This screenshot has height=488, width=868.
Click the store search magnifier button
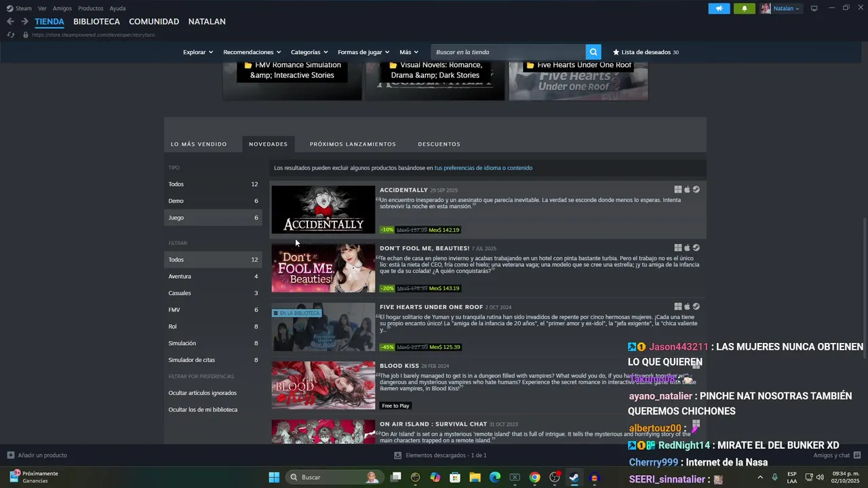click(593, 52)
